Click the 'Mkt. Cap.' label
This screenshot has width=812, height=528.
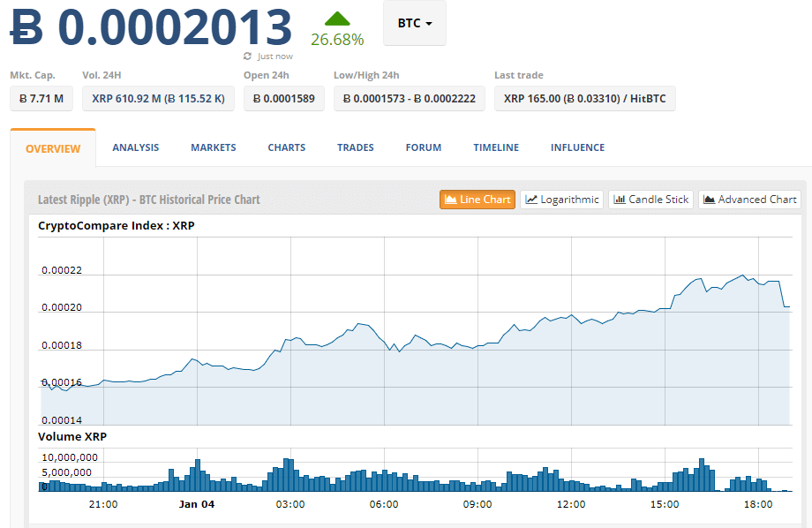33,75
